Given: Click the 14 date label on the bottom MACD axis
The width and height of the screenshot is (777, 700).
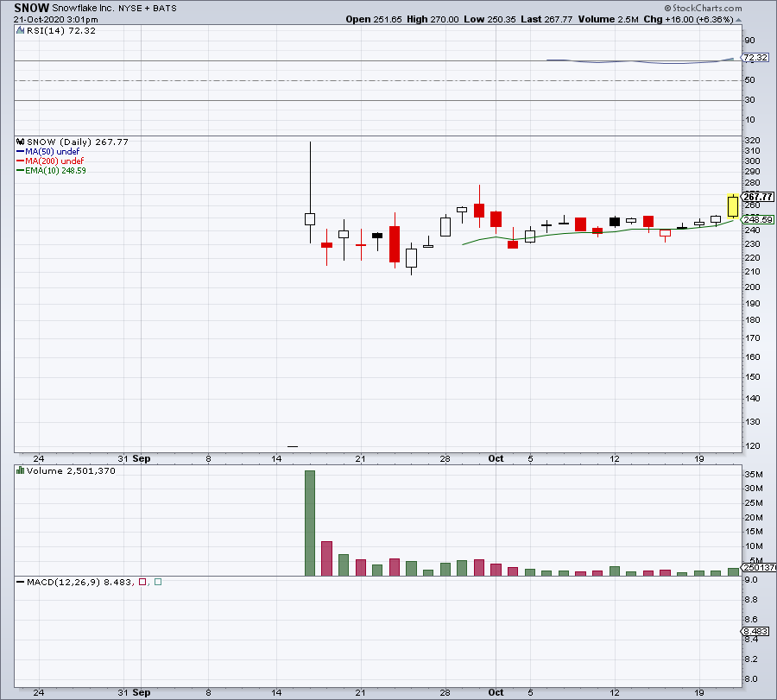Looking at the screenshot, I should pos(276,692).
